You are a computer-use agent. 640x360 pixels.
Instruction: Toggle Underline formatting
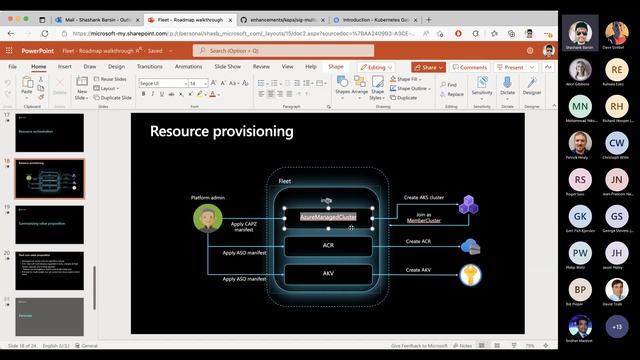(x=162, y=94)
